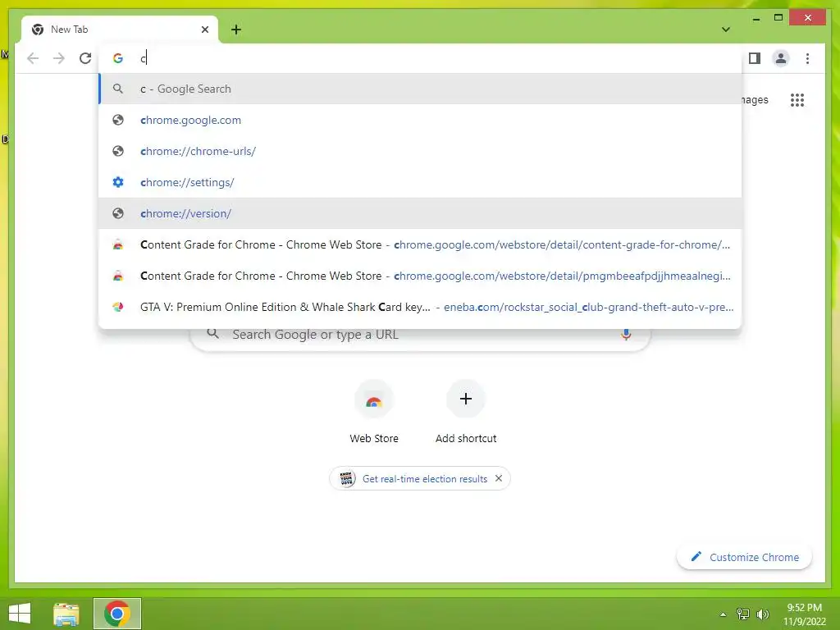The width and height of the screenshot is (840, 630).
Task: Select GTA V Premium Online Edition suggestion
Action: click(421, 307)
